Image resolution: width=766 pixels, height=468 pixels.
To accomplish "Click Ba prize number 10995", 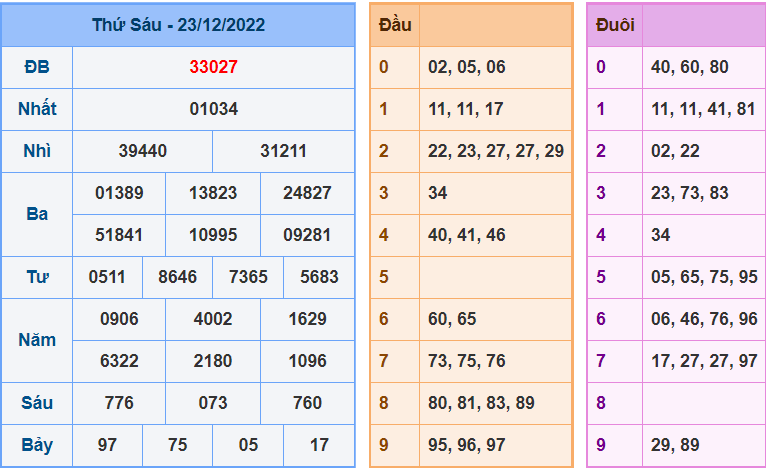I will click(x=213, y=235).
